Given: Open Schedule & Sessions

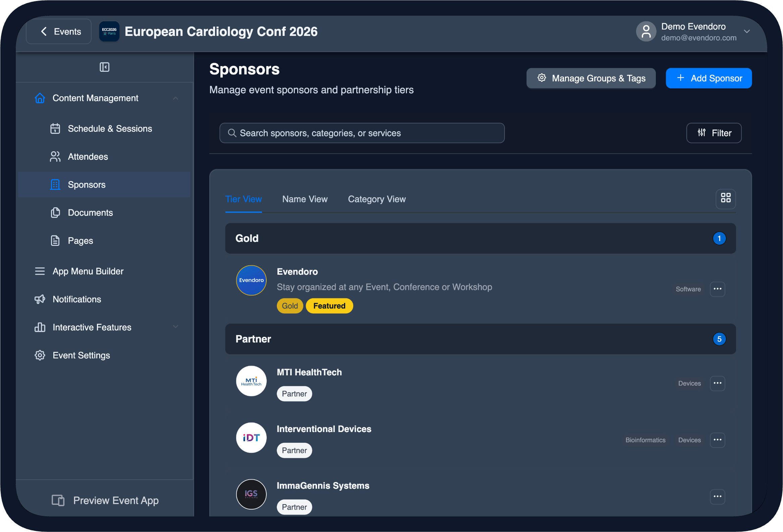Looking at the screenshot, I should point(104,129).
